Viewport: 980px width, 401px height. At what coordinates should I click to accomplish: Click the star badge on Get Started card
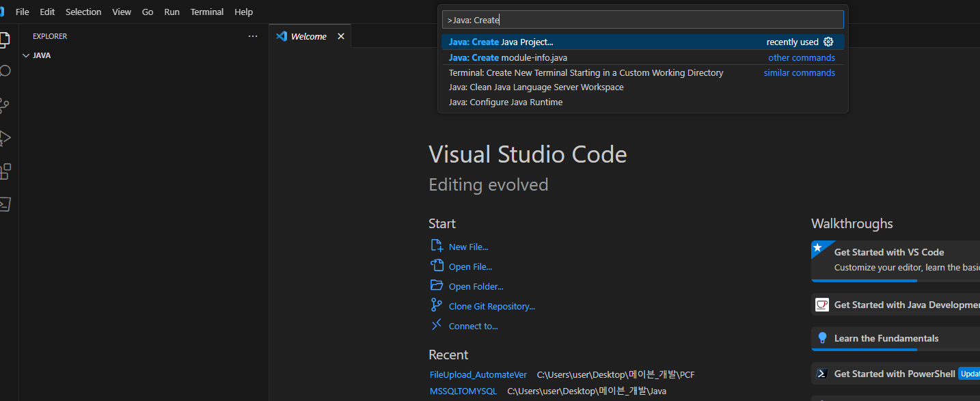pos(818,247)
